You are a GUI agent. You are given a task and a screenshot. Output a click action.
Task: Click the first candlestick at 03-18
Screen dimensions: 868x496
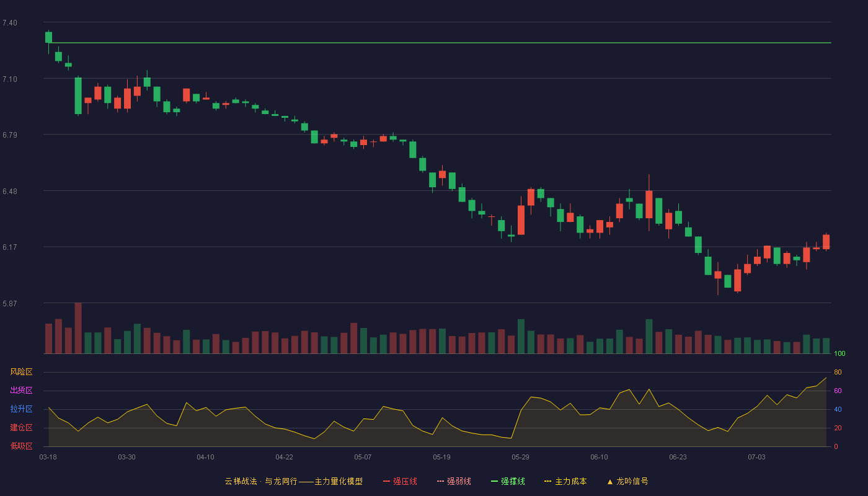point(48,37)
